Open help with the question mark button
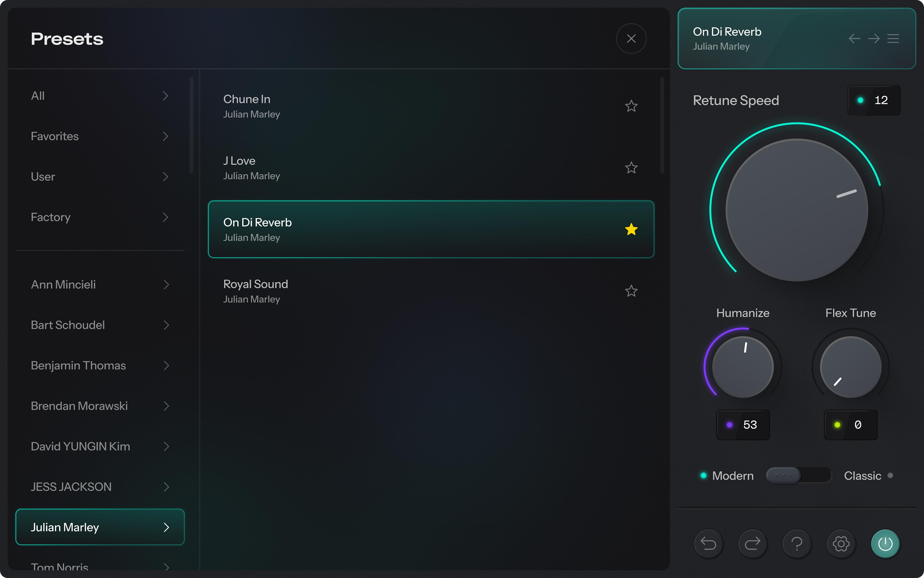The width and height of the screenshot is (924, 578). pos(797,544)
